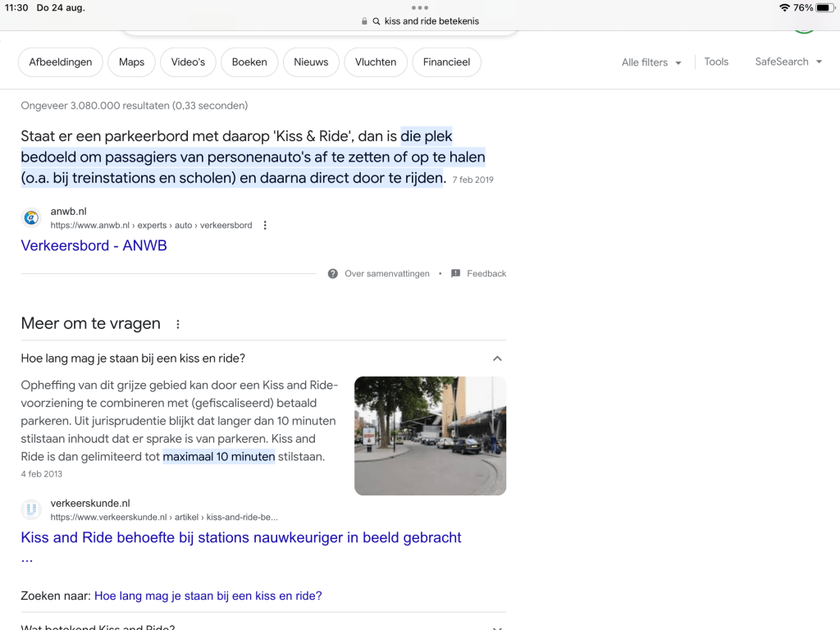Image resolution: width=840 pixels, height=630 pixels.
Task: Open the SafeSearch dropdown
Action: tap(787, 62)
